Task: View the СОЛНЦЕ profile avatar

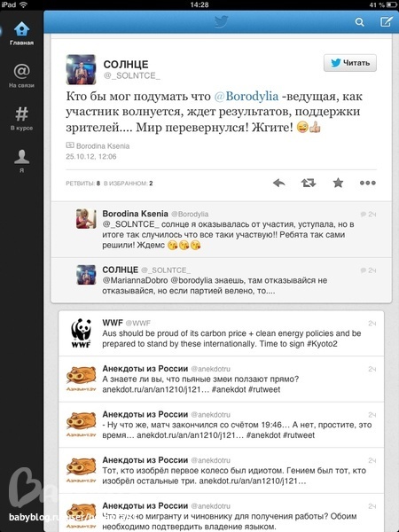Action: (x=81, y=69)
